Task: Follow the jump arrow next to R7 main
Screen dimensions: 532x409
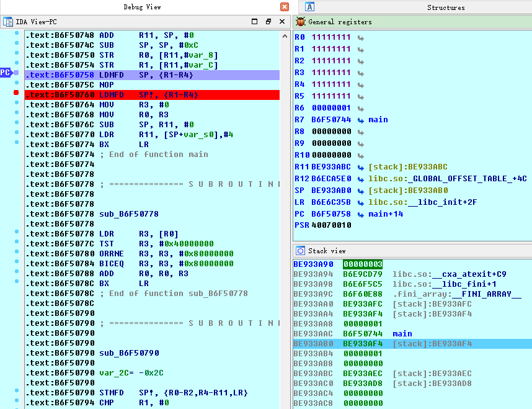Action: (361, 120)
